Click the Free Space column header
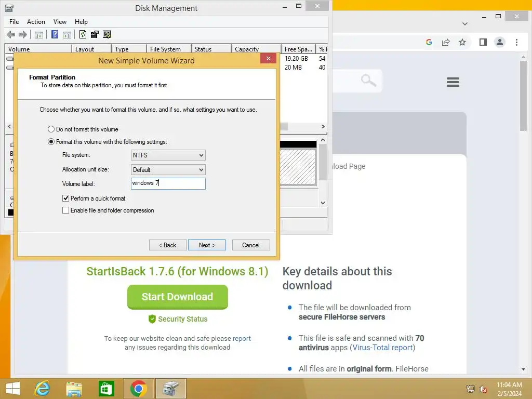Image resolution: width=532 pixels, height=399 pixels. (298, 49)
